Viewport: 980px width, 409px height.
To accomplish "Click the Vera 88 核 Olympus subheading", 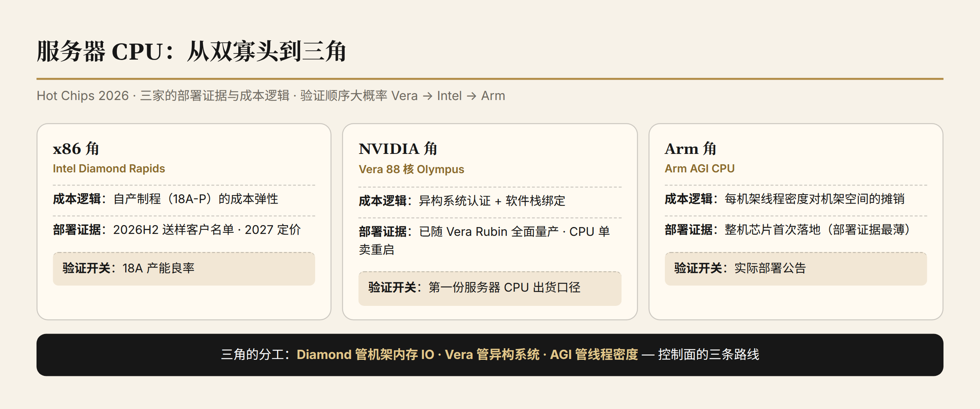I will click(411, 169).
